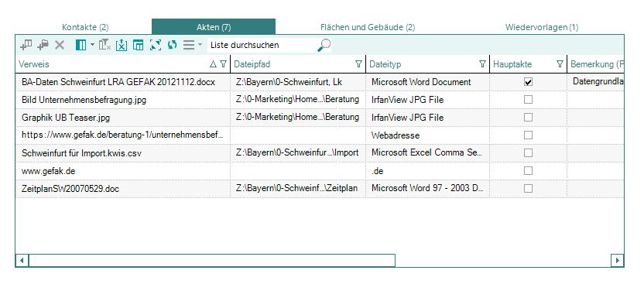Sort by the Verweis column header
Image resolution: width=644 pixels, height=284 pixels.
(34, 64)
